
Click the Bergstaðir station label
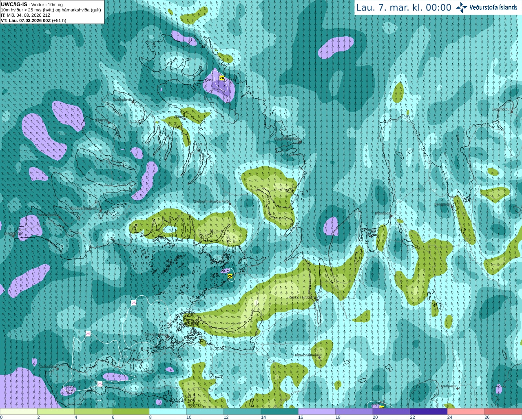coord(443,204)
